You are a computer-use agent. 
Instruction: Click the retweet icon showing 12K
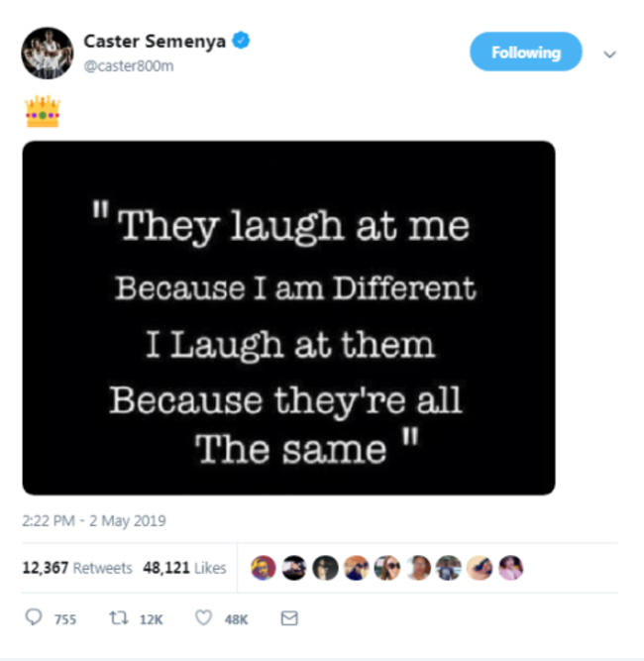tap(119, 618)
